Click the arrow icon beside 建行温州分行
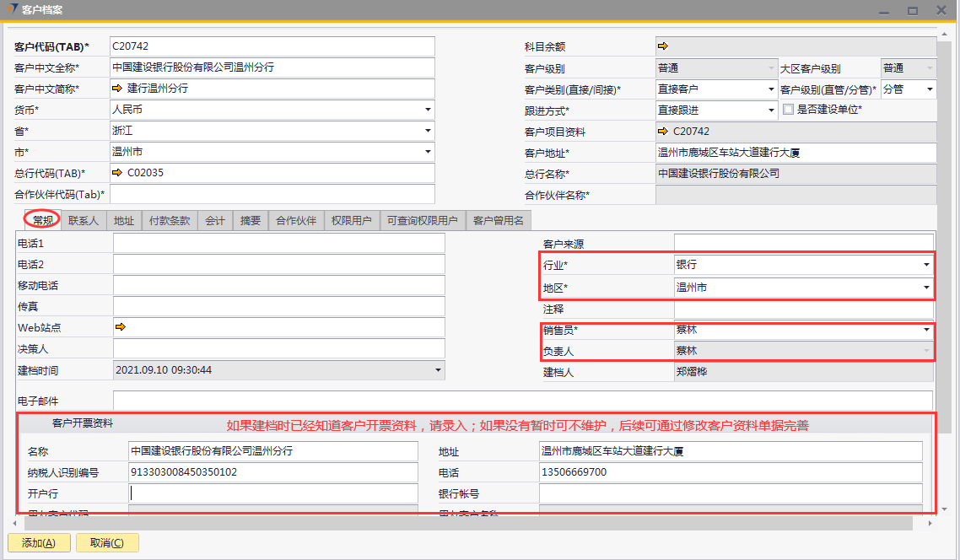The height and width of the screenshot is (560, 960). pos(117,89)
